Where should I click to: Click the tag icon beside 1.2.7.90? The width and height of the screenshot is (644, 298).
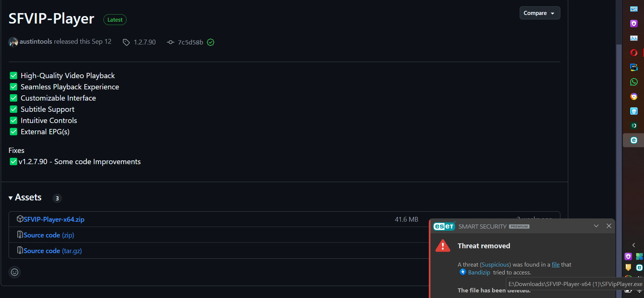point(126,42)
